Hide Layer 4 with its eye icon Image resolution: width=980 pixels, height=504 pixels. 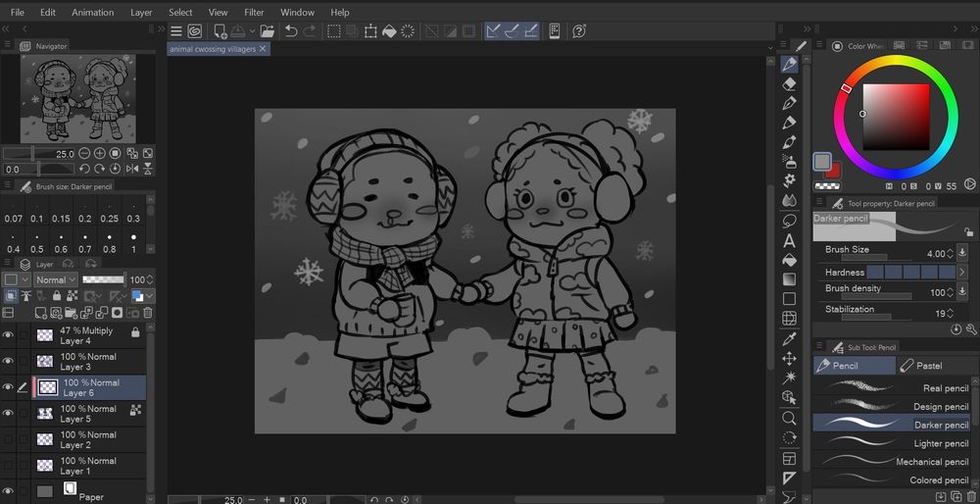click(8, 335)
